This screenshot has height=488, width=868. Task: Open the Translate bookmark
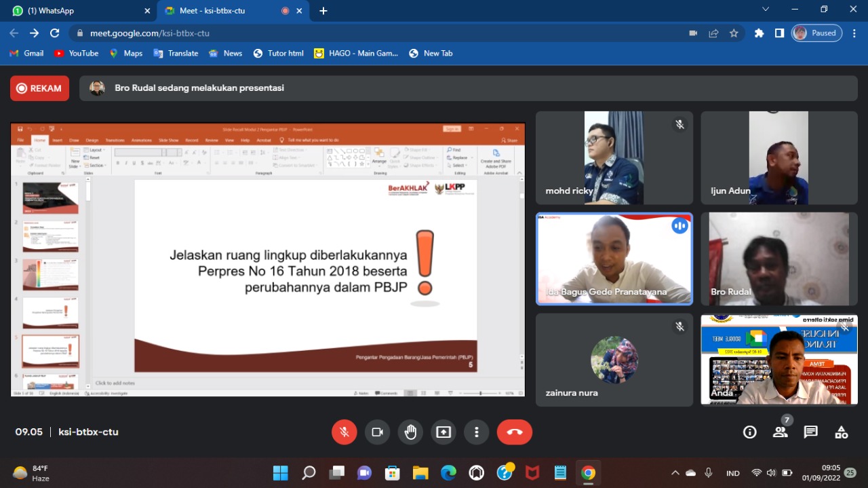point(176,54)
